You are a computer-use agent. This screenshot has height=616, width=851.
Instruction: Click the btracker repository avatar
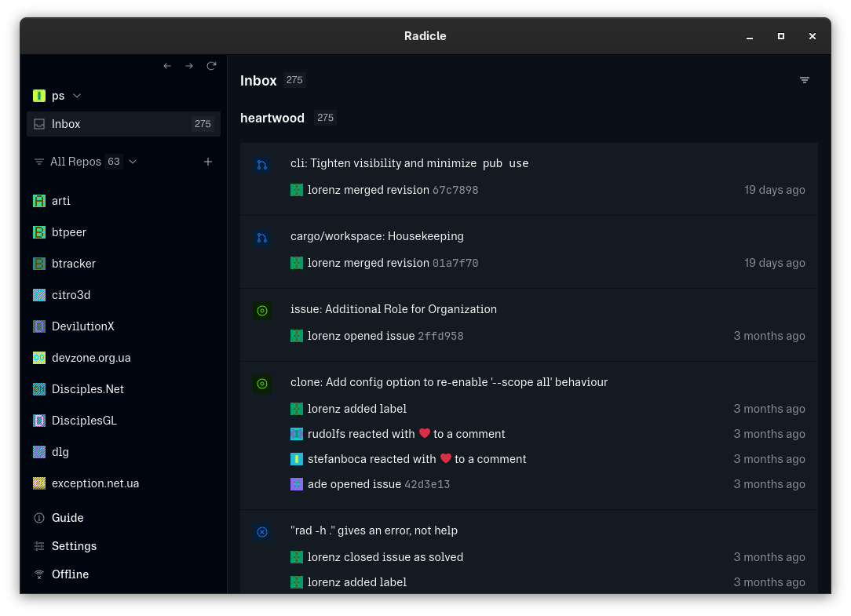(x=39, y=264)
